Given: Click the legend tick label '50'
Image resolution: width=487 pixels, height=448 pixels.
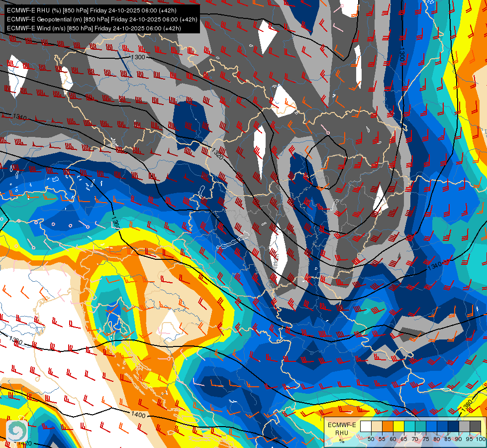Looking at the screenshot, I should pos(371,439).
